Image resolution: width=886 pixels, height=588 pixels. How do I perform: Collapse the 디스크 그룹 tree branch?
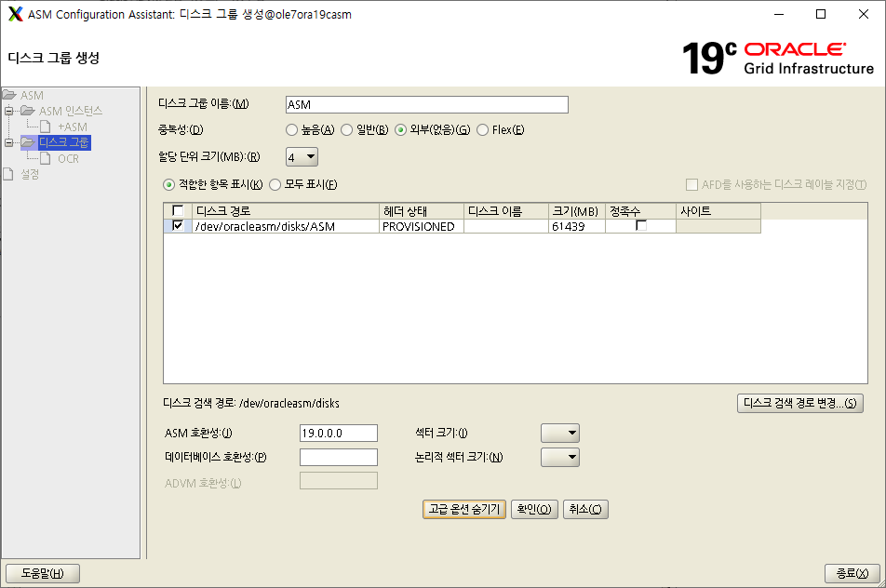[x=8, y=142]
